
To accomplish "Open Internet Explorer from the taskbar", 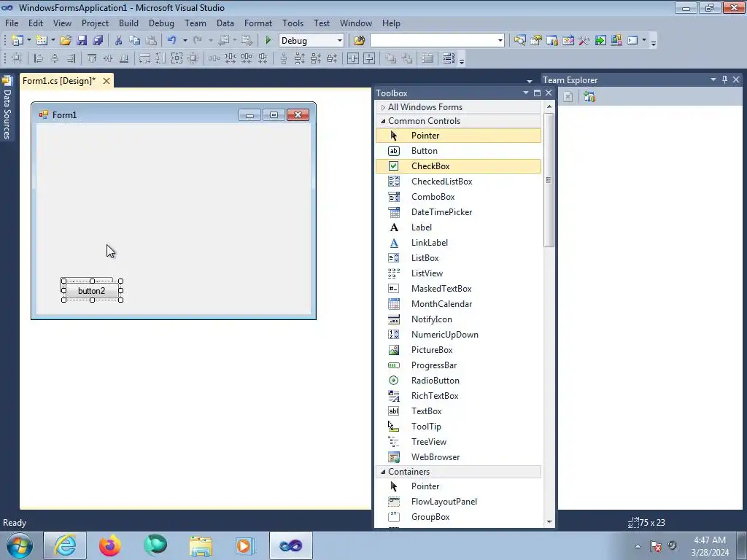I will (65, 545).
